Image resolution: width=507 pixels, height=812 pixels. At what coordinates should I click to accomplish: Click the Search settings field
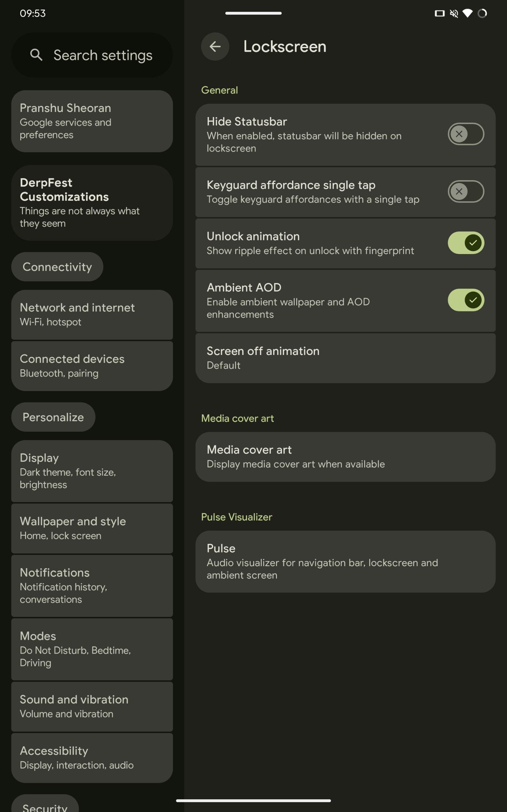click(102, 55)
